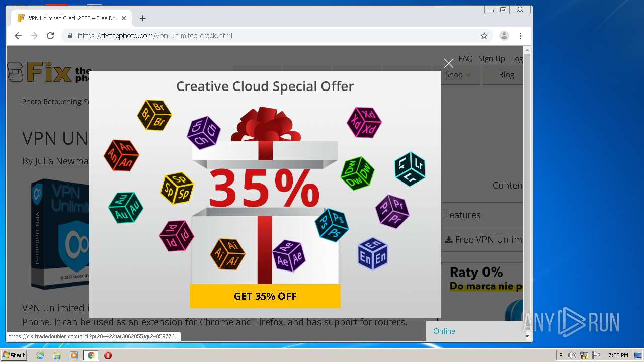
Task: Go back to the previous page
Action: click(x=18, y=36)
